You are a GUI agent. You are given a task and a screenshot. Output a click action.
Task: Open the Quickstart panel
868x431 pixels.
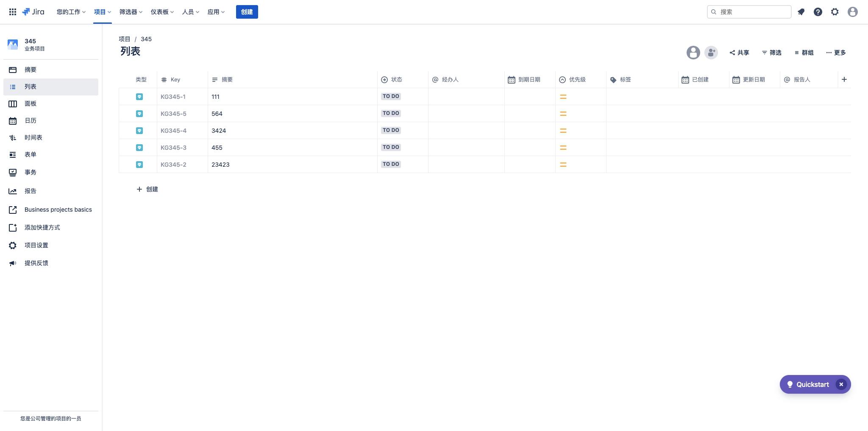[x=808, y=384]
